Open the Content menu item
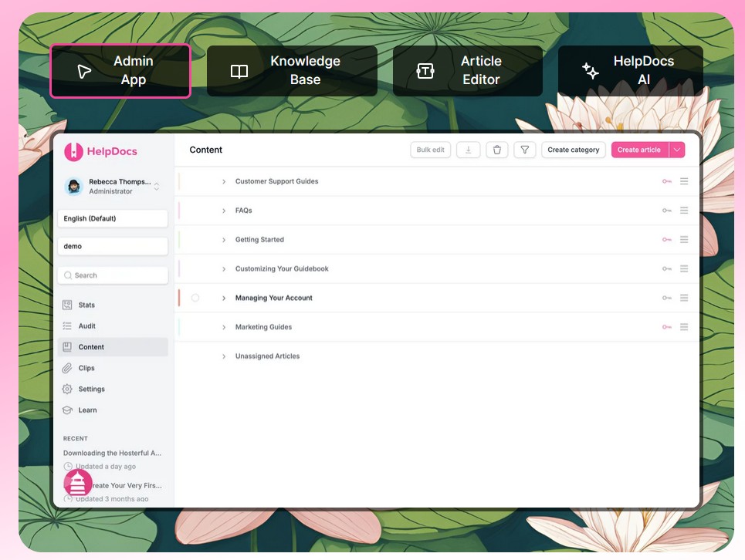745x560 pixels. (113, 347)
